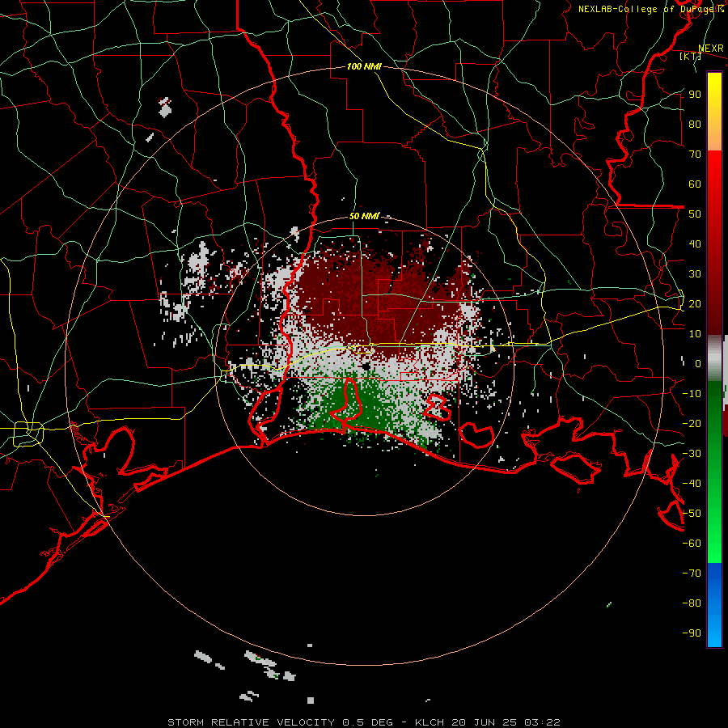Click the -20 value on the velocity scale
The height and width of the screenshot is (728, 728).
(692, 424)
